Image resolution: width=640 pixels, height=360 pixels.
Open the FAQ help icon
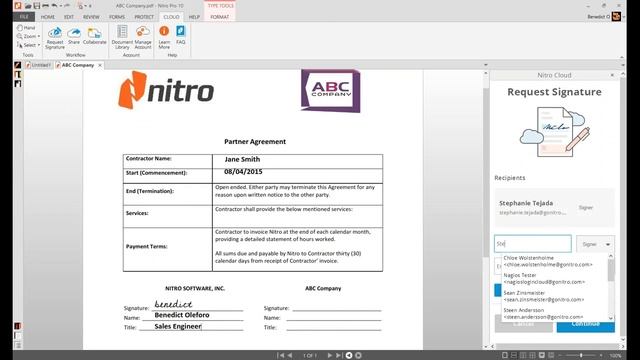(x=180, y=35)
